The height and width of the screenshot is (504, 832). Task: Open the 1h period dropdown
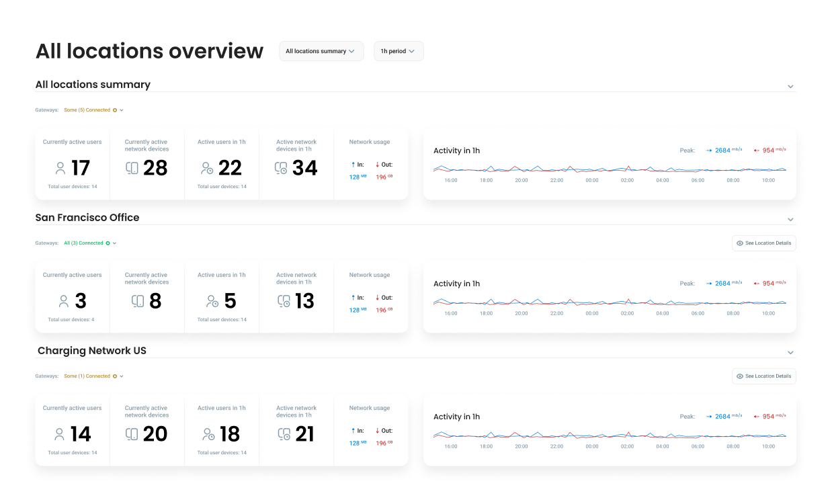399,51
